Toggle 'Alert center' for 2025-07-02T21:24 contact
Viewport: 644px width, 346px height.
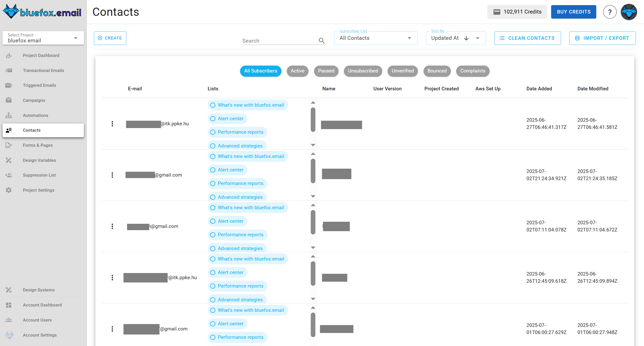(x=227, y=170)
